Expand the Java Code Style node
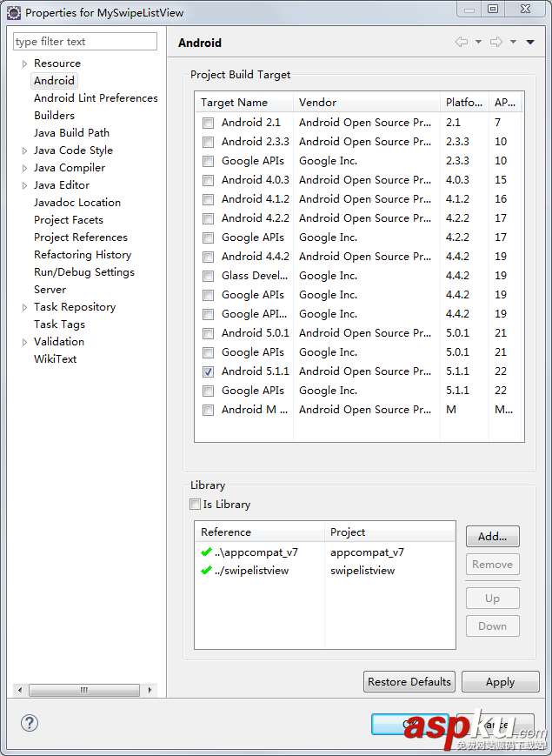552x756 pixels. [24, 151]
